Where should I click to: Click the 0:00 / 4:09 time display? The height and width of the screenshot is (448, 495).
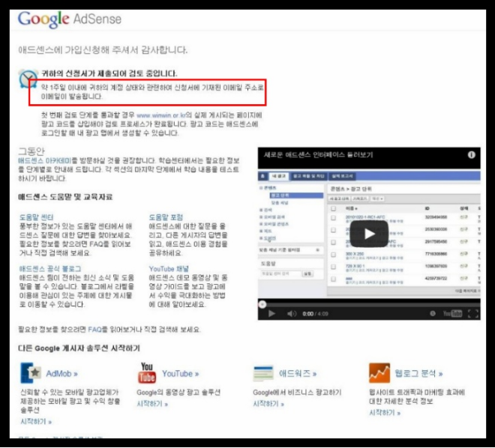point(315,314)
